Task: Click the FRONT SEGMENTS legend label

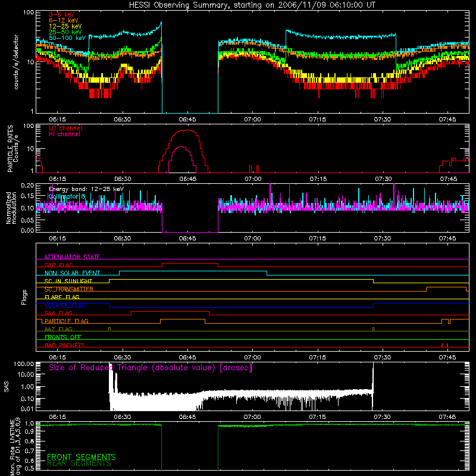Action: 82,457
